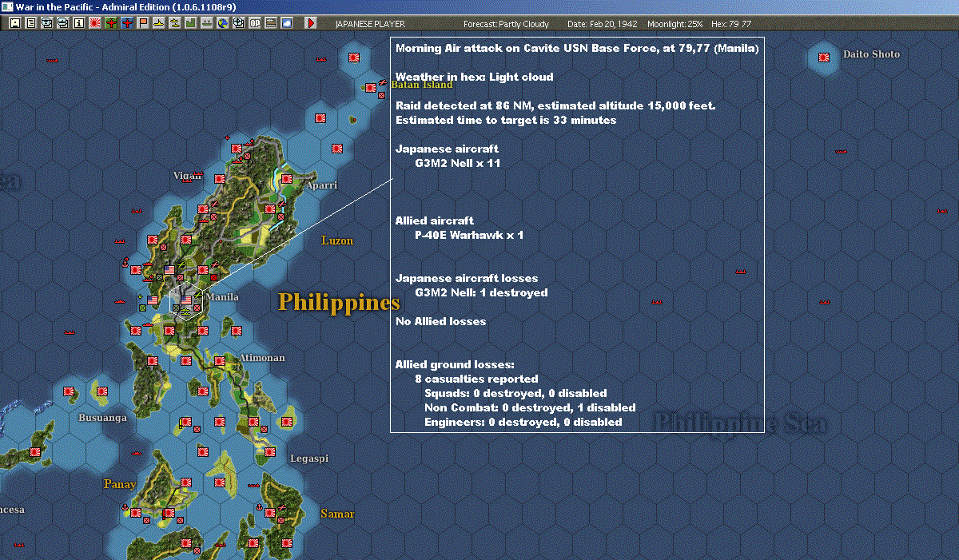Click the red play arrow button
The height and width of the screenshot is (560, 959).
click(x=311, y=24)
